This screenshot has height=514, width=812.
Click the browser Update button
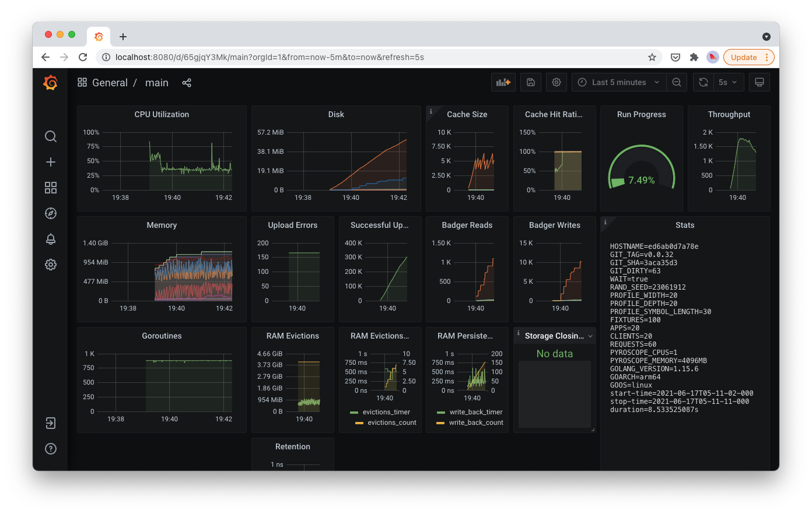tap(749, 57)
